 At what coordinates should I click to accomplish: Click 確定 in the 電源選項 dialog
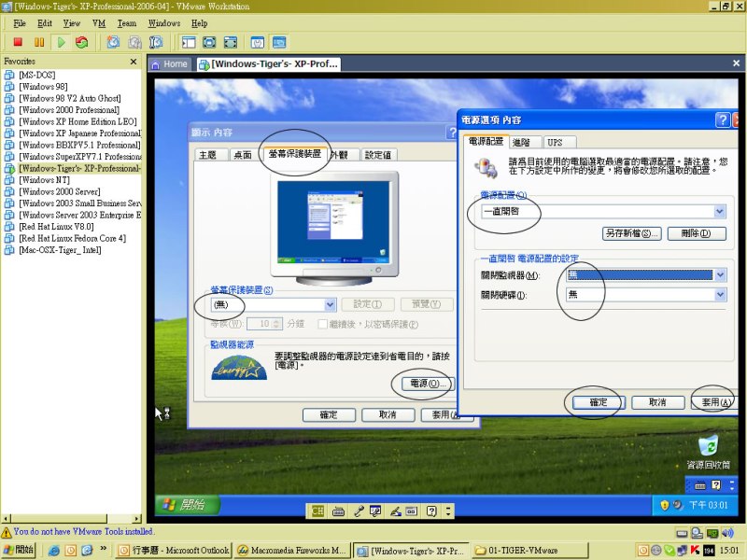[599, 402]
